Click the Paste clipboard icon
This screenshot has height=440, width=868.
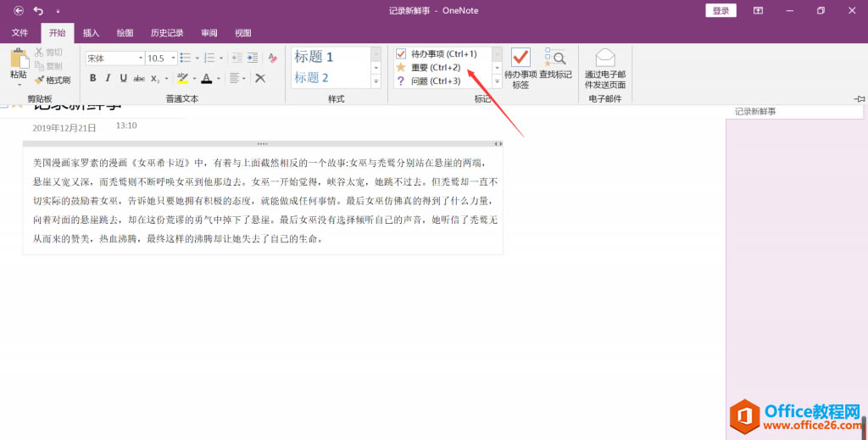tap(19, 58)
